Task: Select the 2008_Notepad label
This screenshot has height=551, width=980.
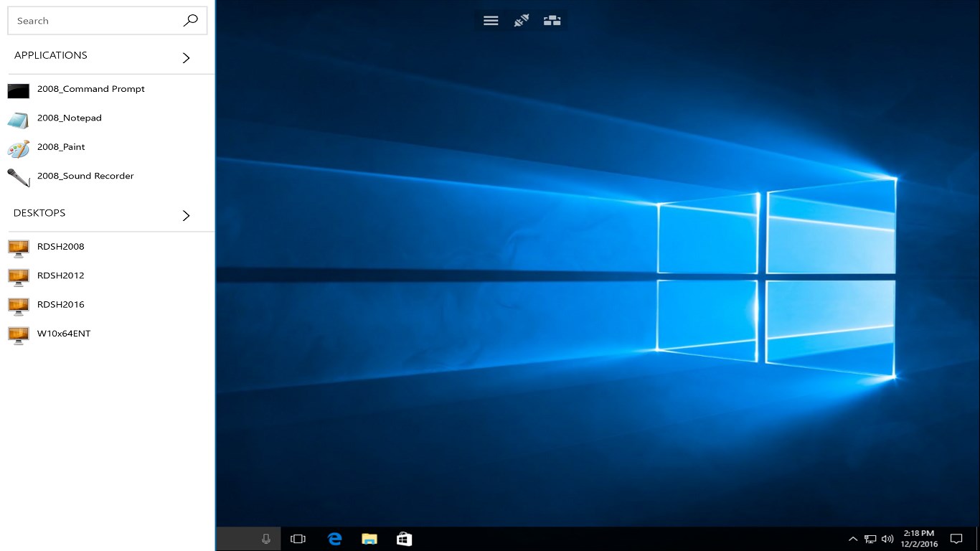Action: (70, 118)
